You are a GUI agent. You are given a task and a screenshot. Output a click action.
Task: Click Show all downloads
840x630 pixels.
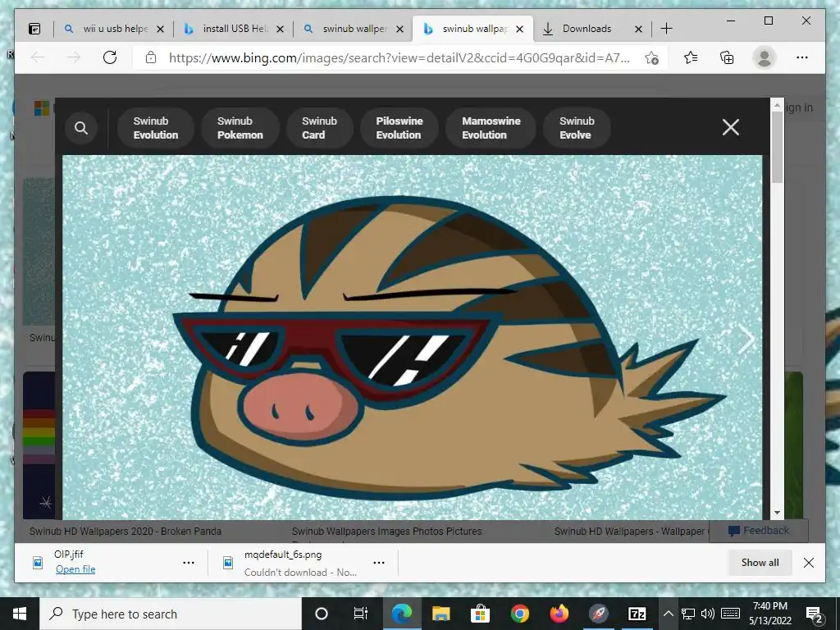point(760,563)
